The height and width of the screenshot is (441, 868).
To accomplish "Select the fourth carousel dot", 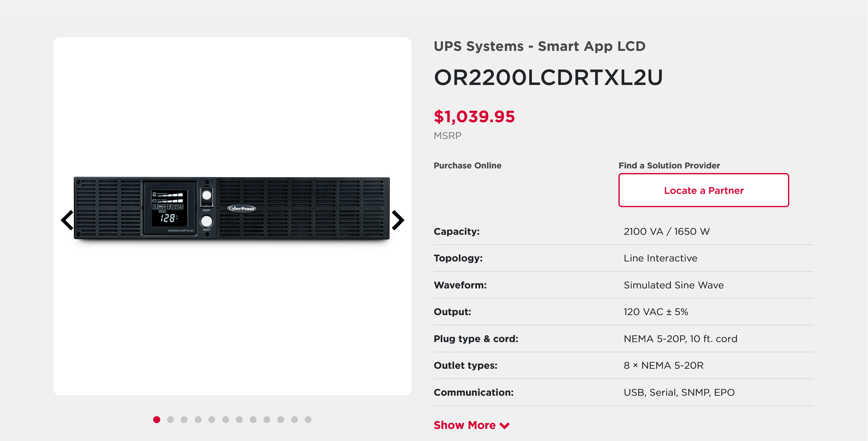I will pyautogui.click(x=198, y=419).
